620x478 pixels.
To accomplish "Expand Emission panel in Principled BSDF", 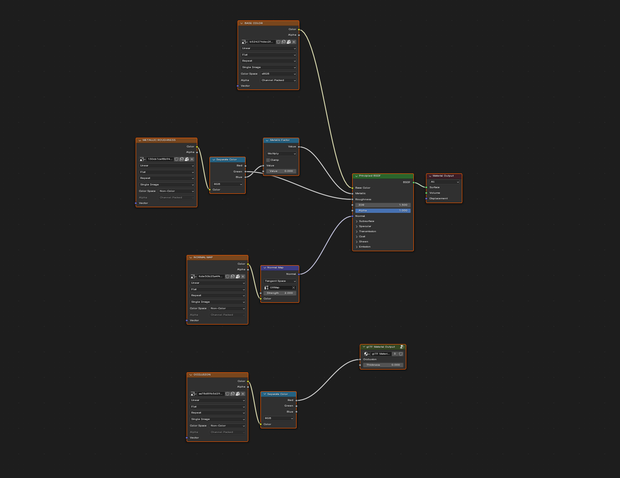I will (x=357, y=247).
